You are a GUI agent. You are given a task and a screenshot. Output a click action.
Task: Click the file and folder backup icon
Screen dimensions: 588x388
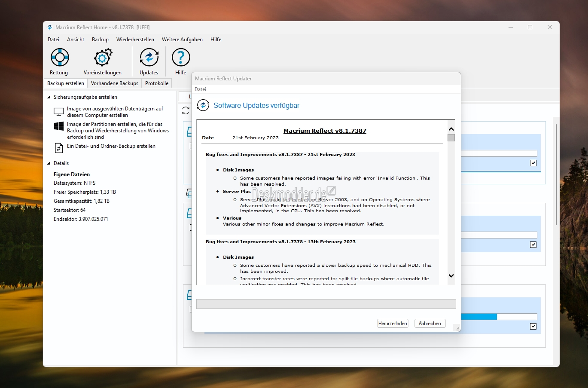[59, 148]
